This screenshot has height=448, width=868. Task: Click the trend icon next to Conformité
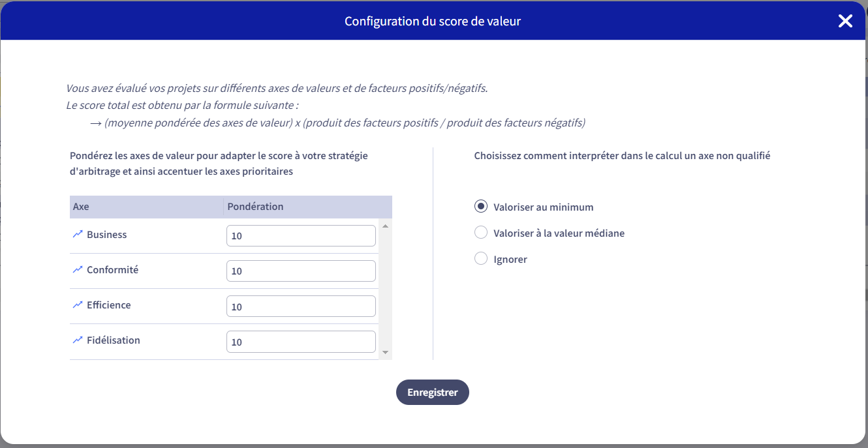point(78,269)
